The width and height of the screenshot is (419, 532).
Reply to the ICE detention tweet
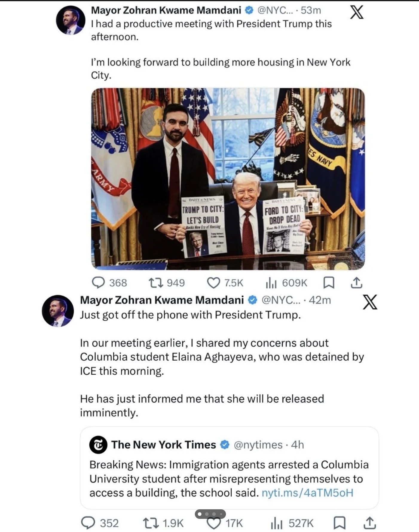click(88, 523)
